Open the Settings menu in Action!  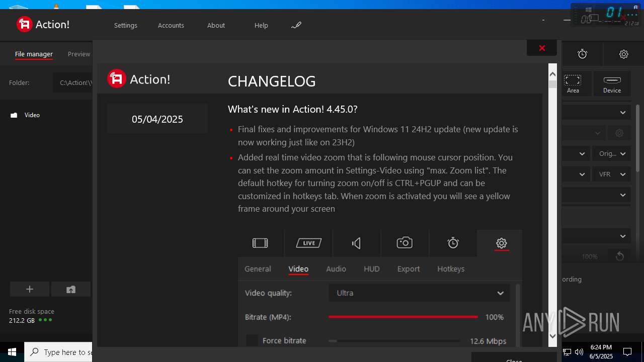coord(125,25)
